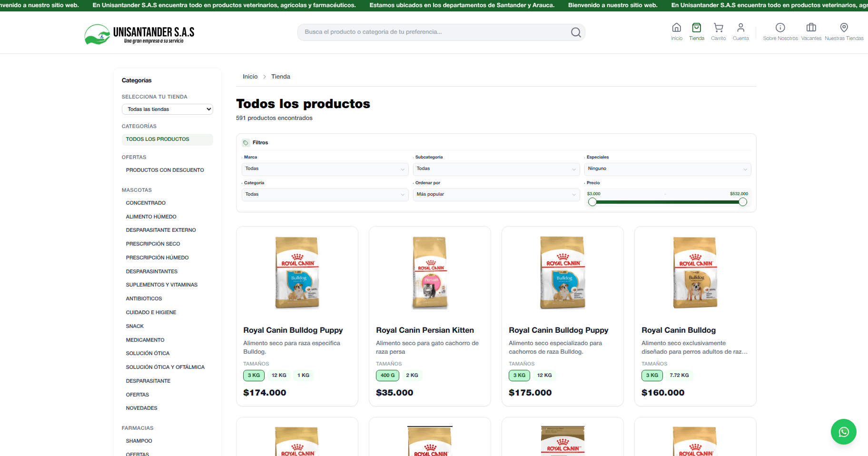Viewport: 868px width, 456px height.
Task: Open the WhatsApp chat button
Action: point(844,432)
